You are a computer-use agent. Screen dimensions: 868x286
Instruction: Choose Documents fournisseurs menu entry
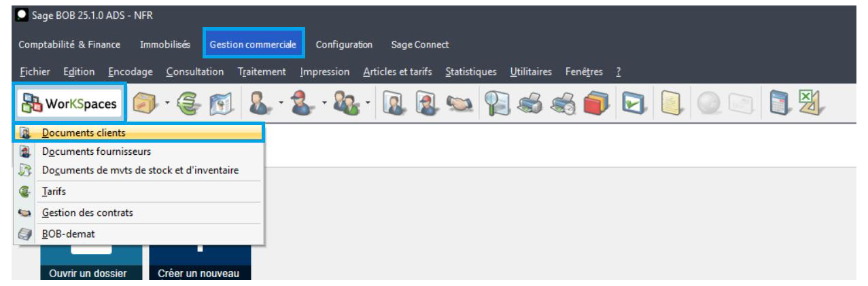tap(96, 151)
